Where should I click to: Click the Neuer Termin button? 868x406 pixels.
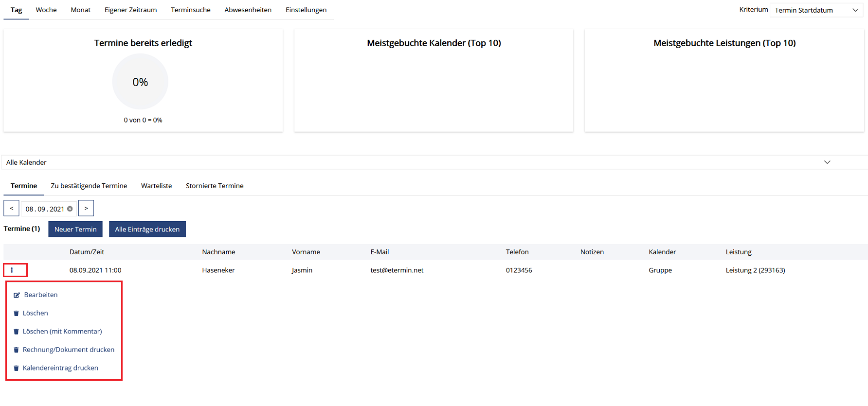(75, 229)
